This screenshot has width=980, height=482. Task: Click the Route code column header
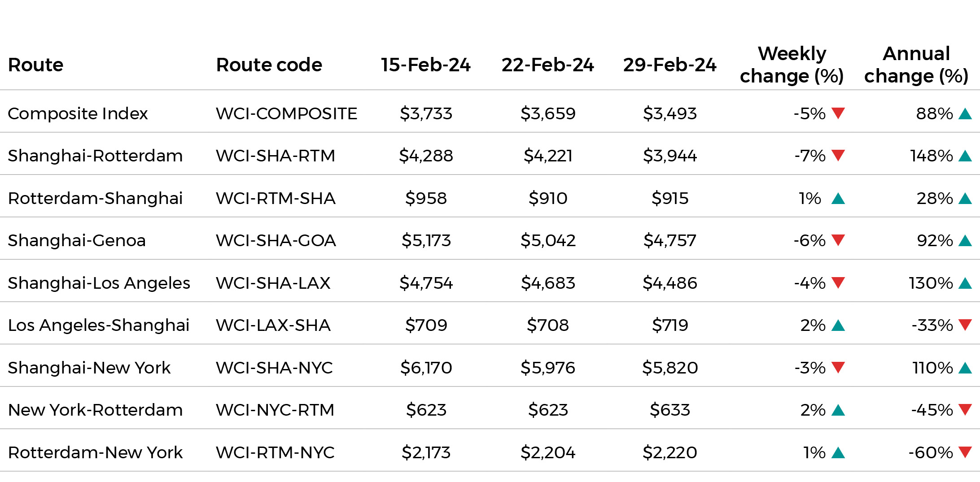(269, 65)
